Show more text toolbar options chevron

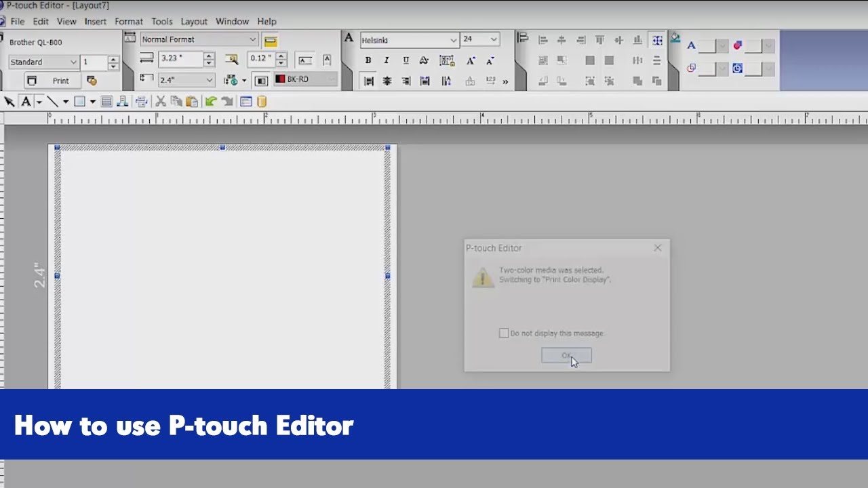[x=505, y=82]
